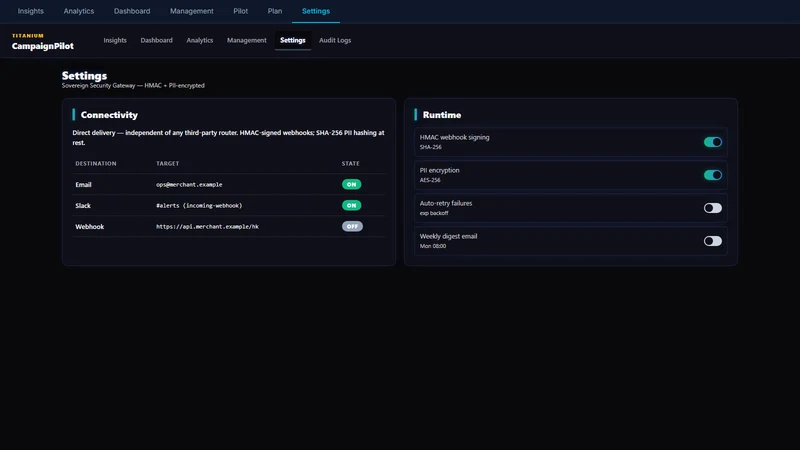The height and width of the screenshot is (450, 800).
Task: Enable Auto-retry failures switch
Action: tap(712, 208)
